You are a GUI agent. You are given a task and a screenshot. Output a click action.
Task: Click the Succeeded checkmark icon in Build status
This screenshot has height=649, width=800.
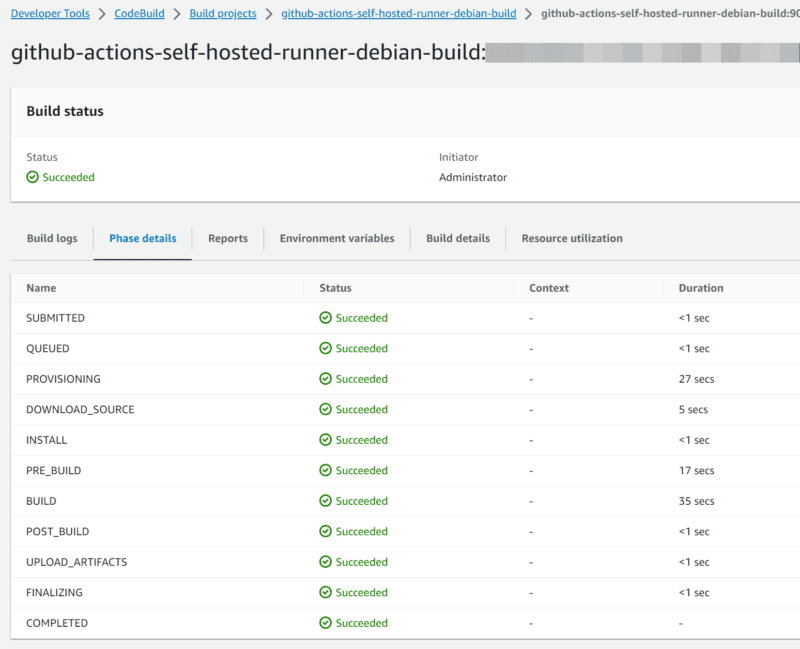coord(33,177)
